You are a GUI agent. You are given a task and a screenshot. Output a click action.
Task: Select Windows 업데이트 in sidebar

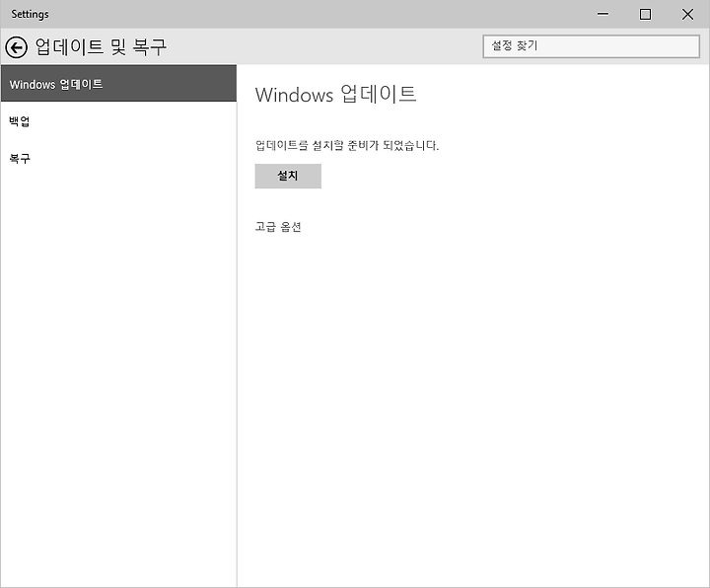point(118,83)
